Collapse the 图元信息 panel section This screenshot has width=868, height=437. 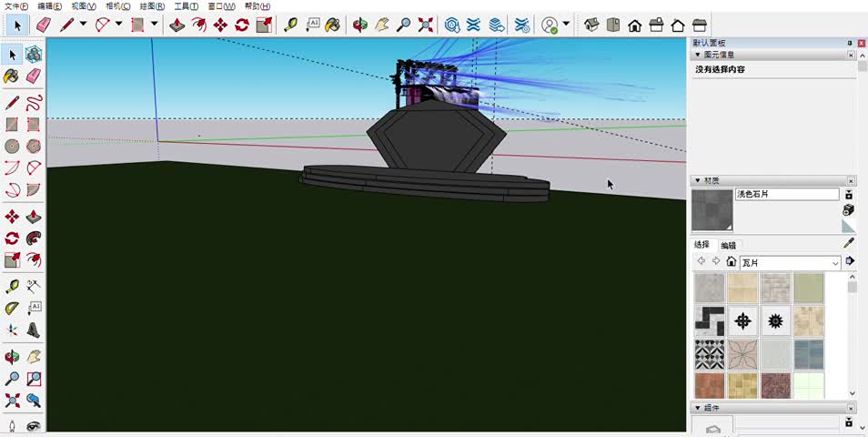coord(698,55)
